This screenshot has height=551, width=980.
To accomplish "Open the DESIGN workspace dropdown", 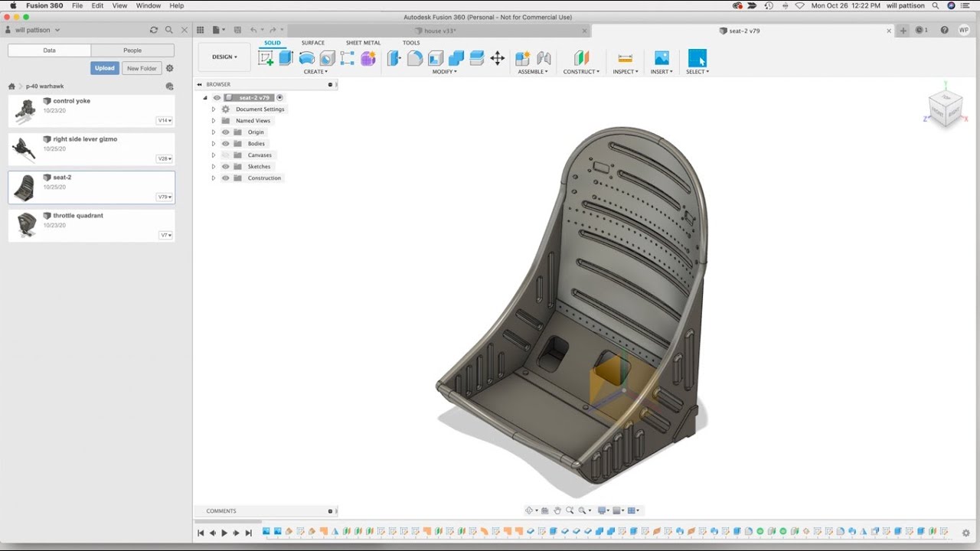I will 224,57.
